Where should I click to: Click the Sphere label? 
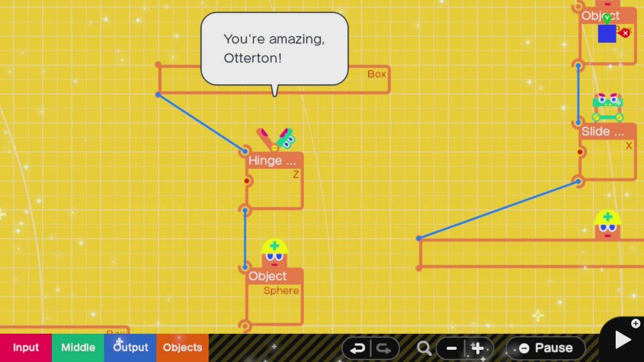(x=281, y=290)
